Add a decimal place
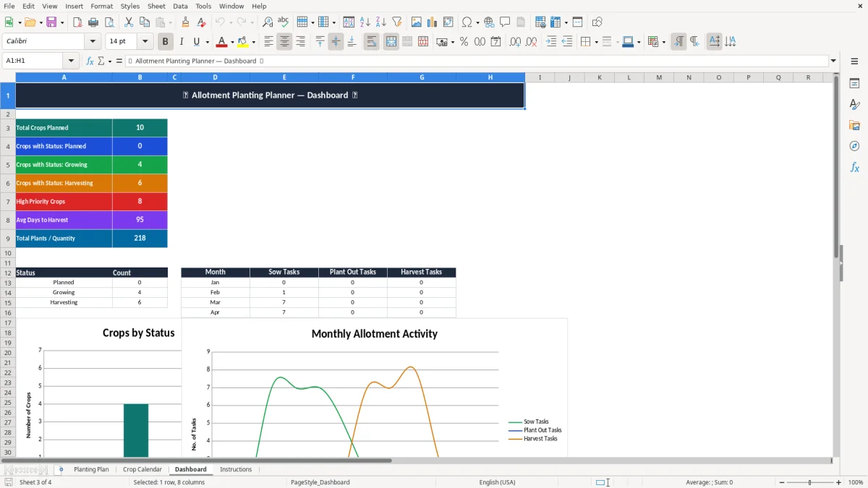This screenshot has height=488, width=868. point(515,42)
